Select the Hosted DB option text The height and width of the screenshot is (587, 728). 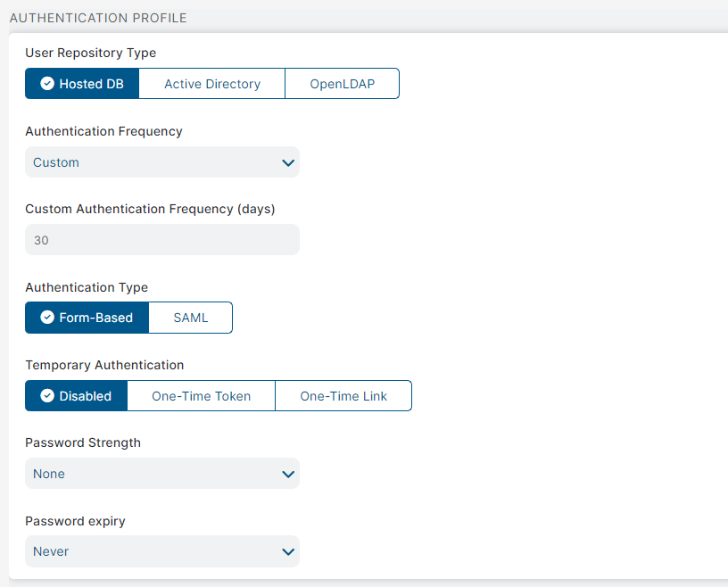92,84
